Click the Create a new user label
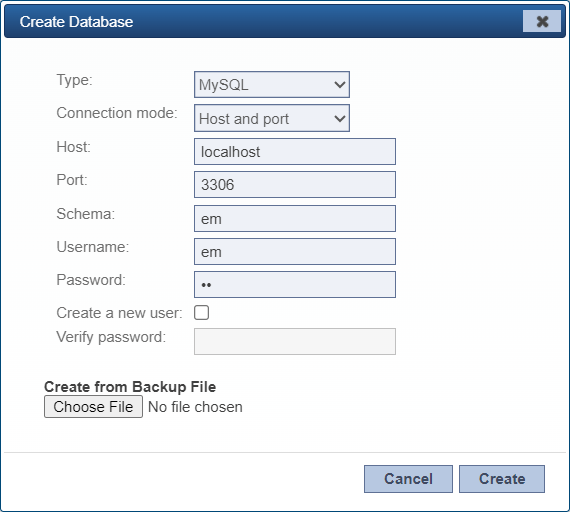Viewport: 570px width, 512px height. pos(119,313)
